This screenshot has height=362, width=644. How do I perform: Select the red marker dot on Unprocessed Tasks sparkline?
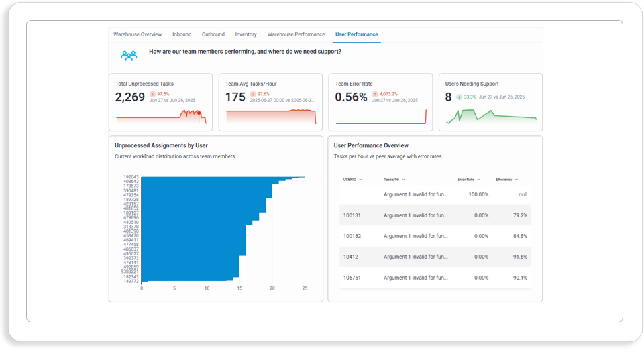pos(199,113)
